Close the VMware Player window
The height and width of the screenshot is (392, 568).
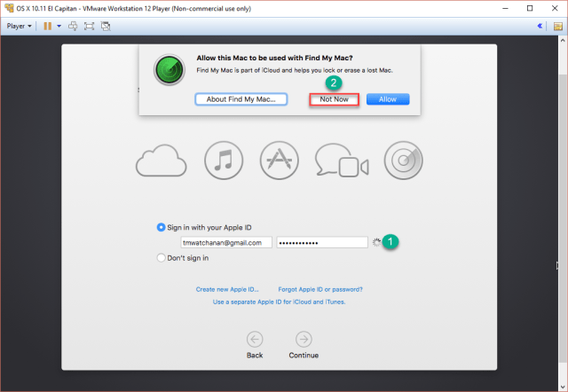point(555,8)
